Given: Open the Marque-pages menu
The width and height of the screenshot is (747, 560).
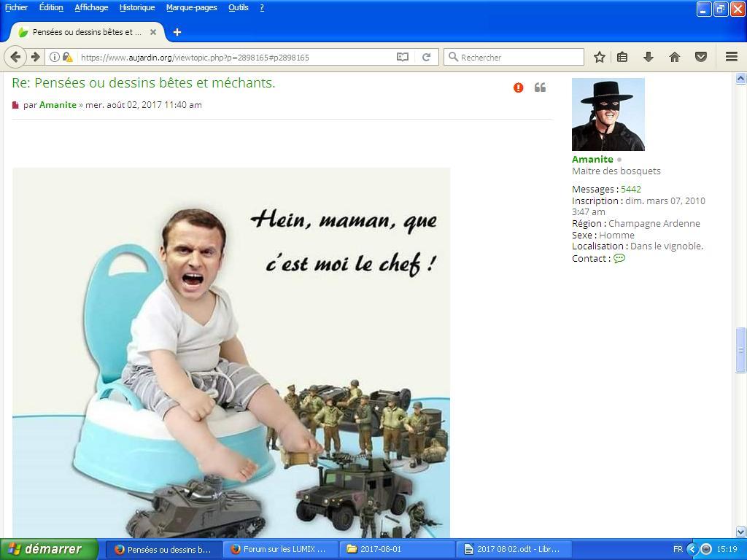Looking at the screenshot, I should 191,7.
